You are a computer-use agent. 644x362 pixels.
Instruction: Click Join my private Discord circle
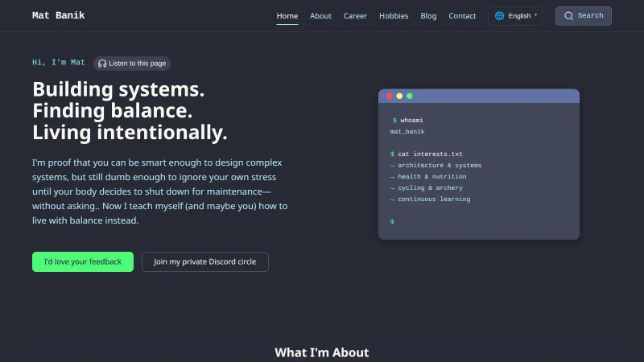pyautogui.click(x=205, y=261)
